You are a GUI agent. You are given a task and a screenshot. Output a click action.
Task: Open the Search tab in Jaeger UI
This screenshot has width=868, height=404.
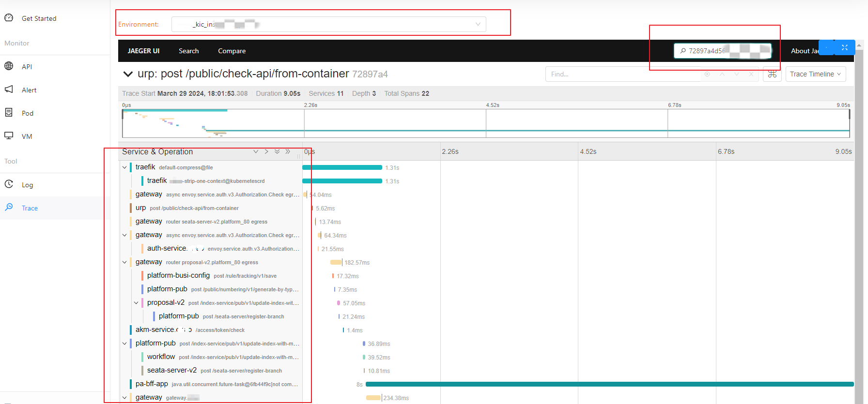coord(188,51)
